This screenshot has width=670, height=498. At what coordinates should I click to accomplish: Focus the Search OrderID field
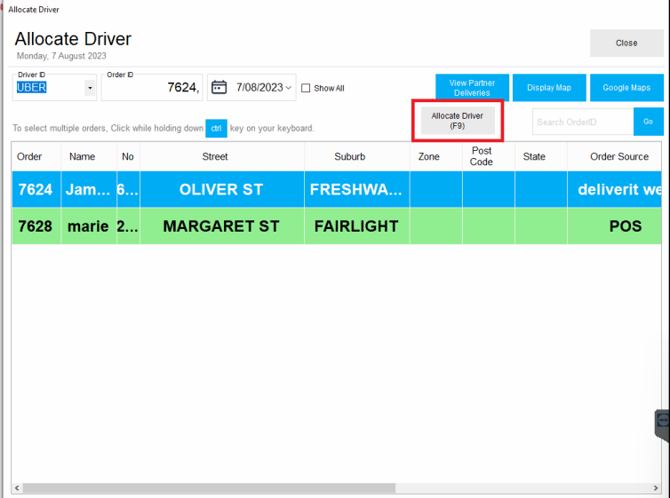582,122
